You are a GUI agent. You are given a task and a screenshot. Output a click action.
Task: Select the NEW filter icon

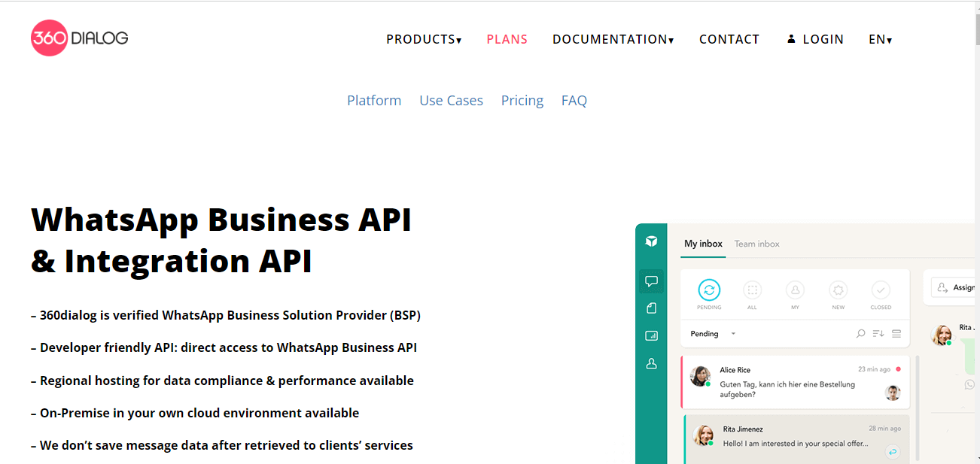pos(838,290)
